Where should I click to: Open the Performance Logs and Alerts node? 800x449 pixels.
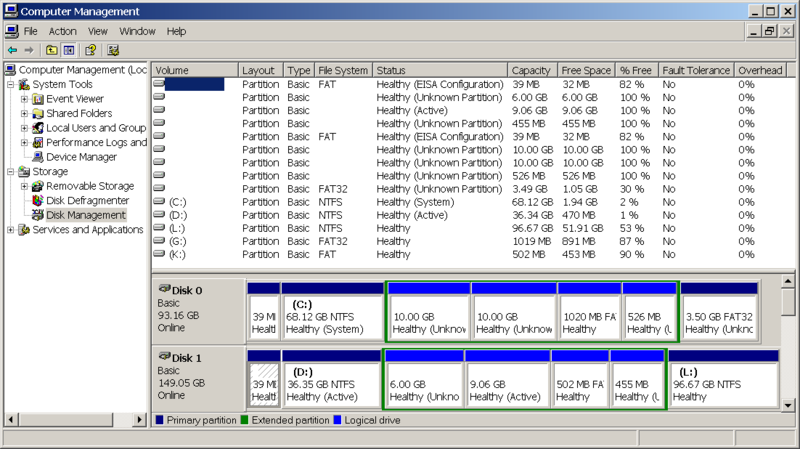pos(96,142)
